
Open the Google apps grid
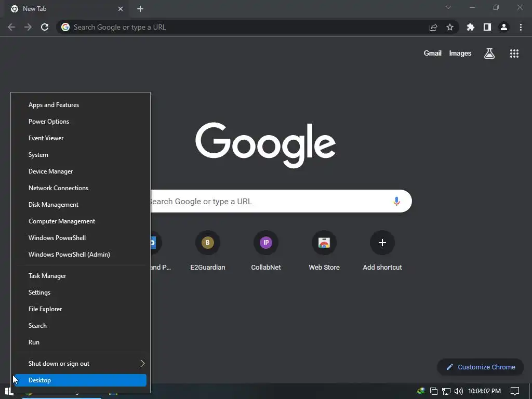click(514, 54)
